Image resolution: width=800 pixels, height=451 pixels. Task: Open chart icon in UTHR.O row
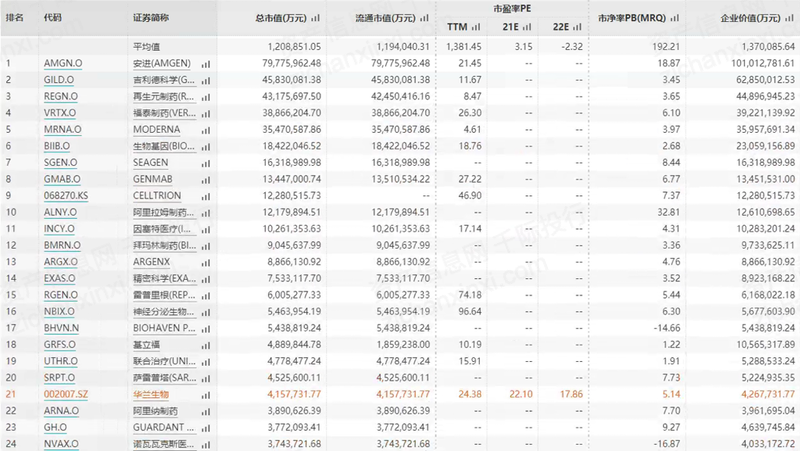[x=206, y=362]
